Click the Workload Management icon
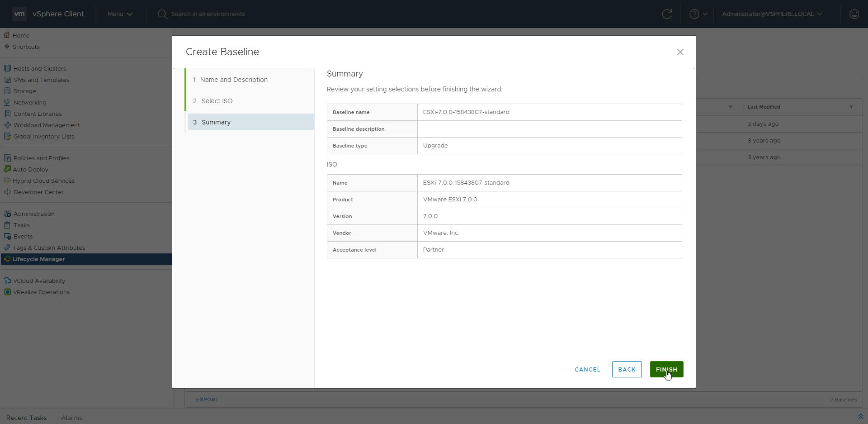The image size is (868, 424). tap(8, 125)
